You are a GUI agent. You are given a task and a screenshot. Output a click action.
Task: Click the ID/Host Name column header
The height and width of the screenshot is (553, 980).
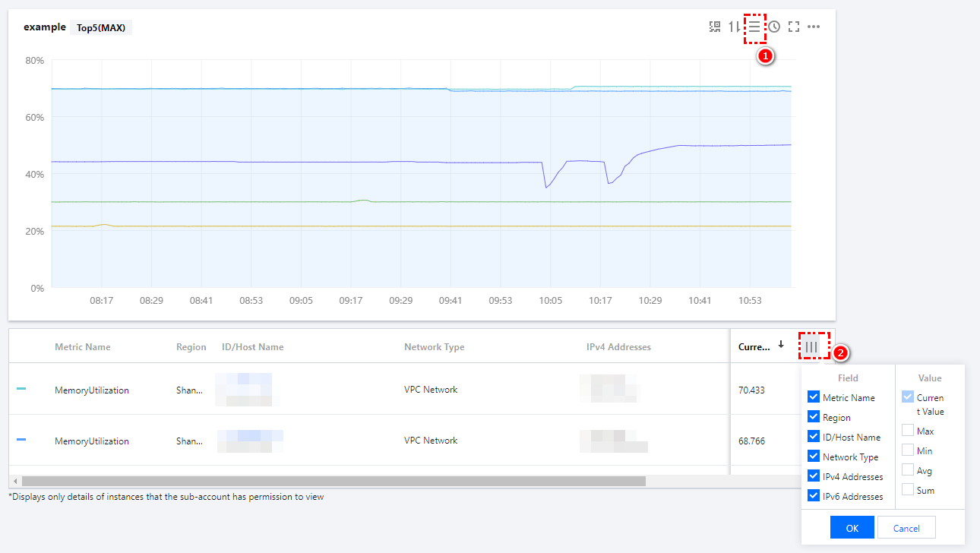click(253, 347)
